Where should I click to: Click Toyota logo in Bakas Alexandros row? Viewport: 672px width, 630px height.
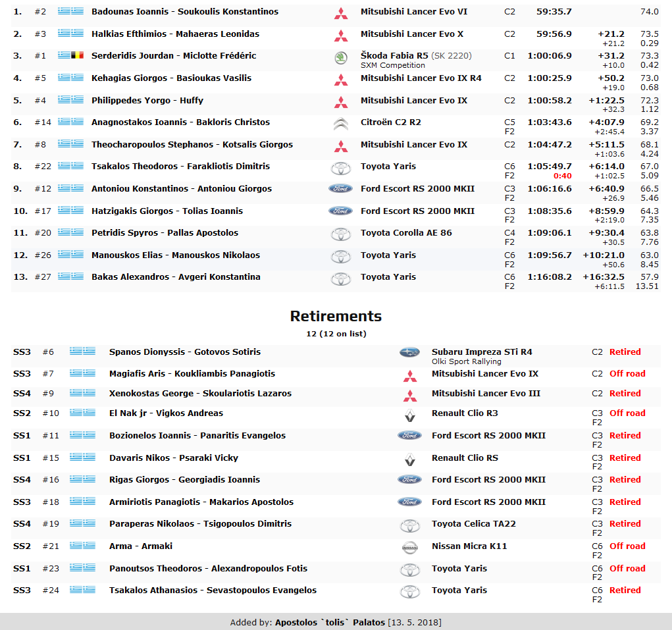coord(341,279)
